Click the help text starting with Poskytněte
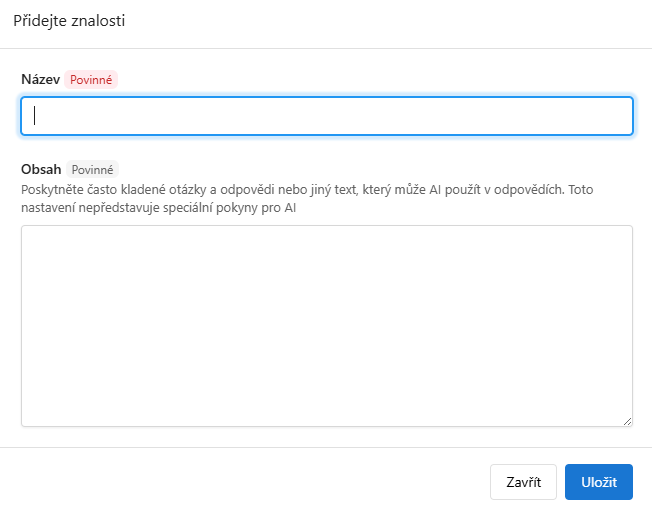This screenshot has height=512, width=652. [x=307, y=198]
